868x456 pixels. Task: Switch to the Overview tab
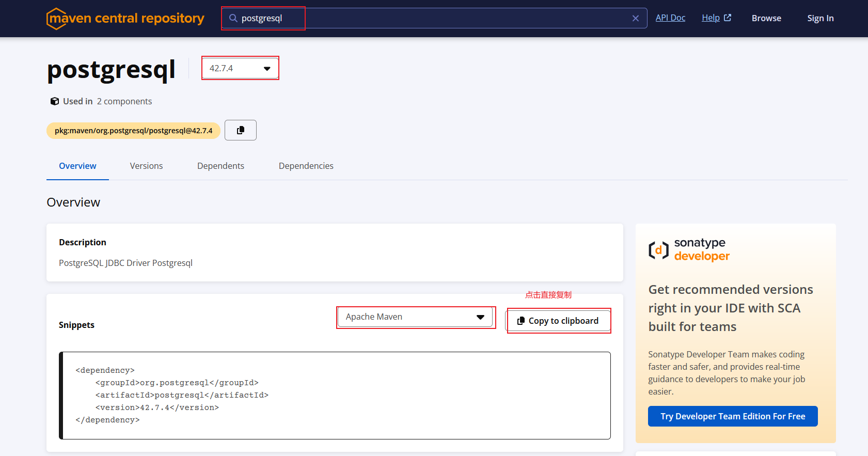tap(77, 166)
